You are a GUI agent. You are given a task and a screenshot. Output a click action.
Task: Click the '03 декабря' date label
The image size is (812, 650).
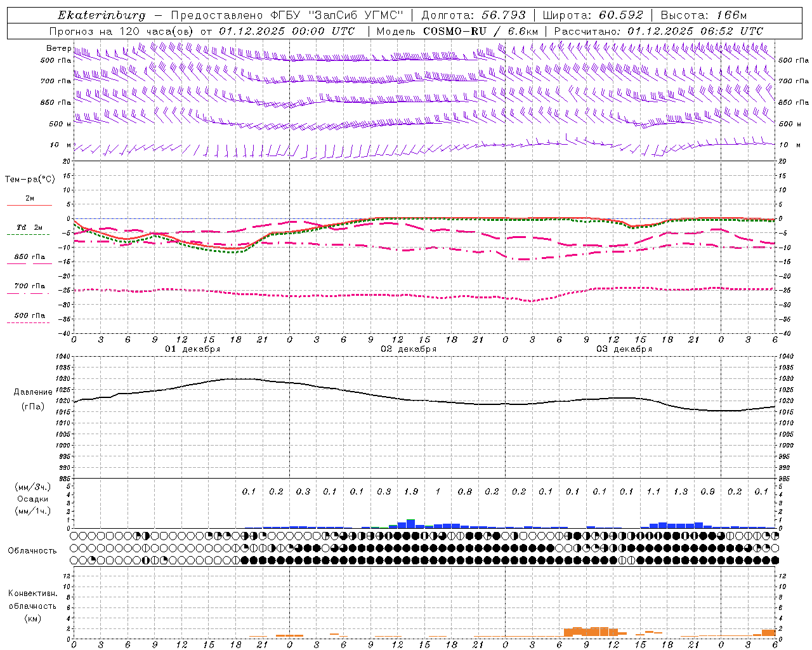[624, 349]
